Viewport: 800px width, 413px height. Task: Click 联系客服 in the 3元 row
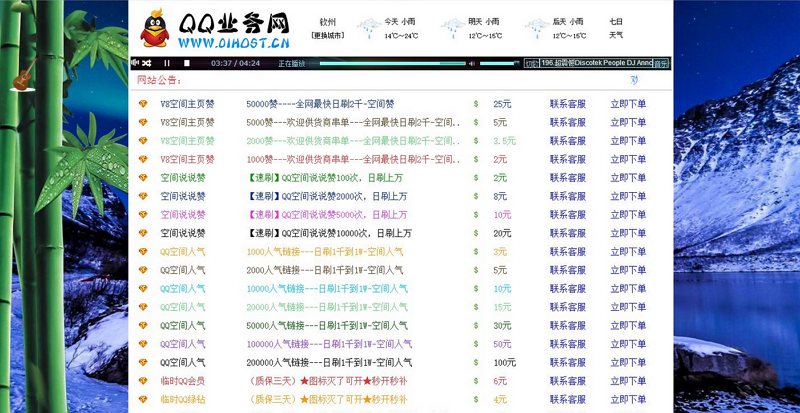coord(567,252)
